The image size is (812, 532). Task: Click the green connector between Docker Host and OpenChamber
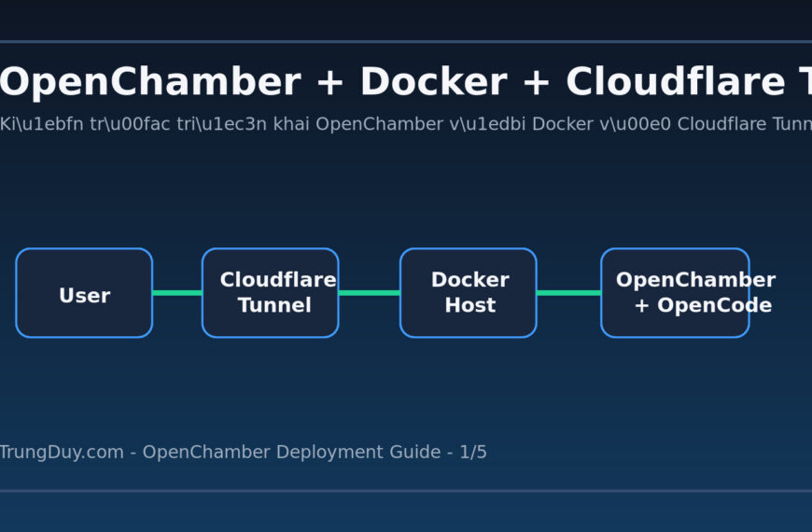point(568,293)
